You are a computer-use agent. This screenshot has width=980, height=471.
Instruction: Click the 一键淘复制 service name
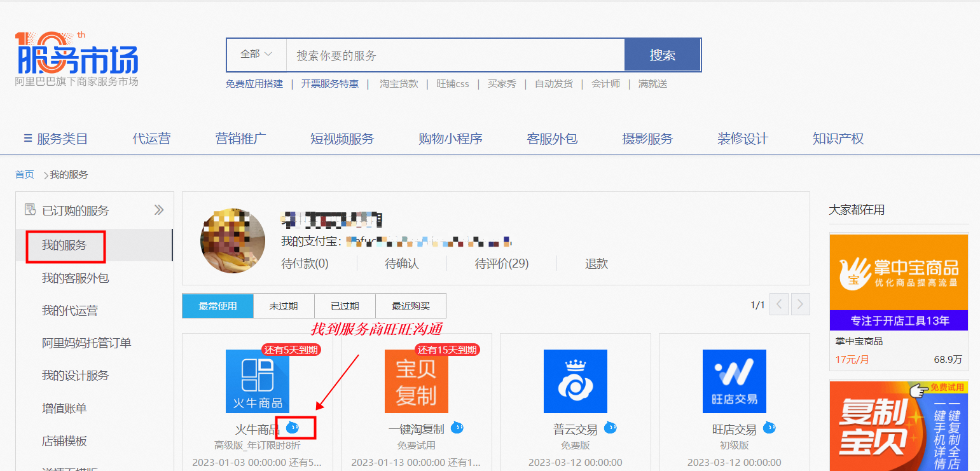click(x=417, y=429)
